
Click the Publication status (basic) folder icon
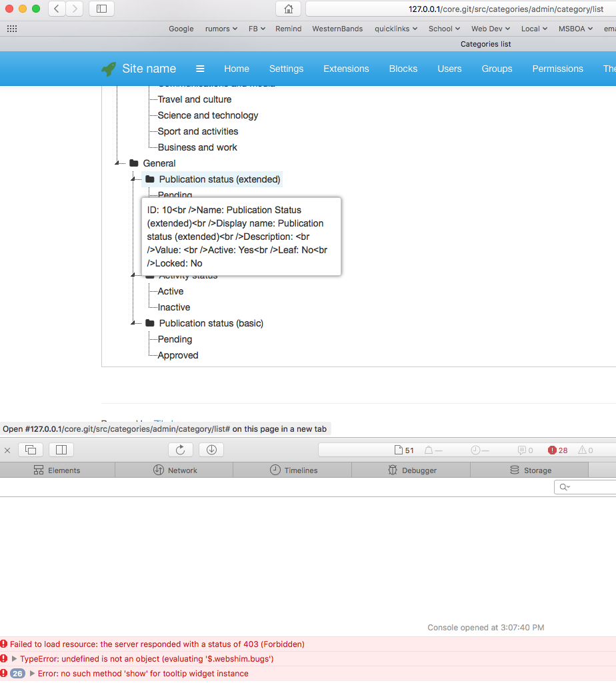[150, 323]
